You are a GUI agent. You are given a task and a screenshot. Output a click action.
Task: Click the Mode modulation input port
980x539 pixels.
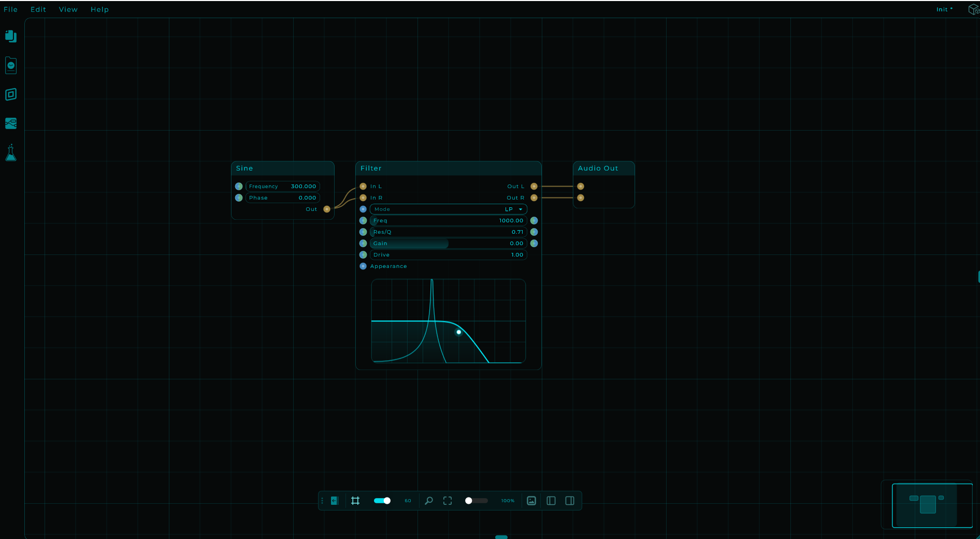pyautogui.click(x=363, y=209)
